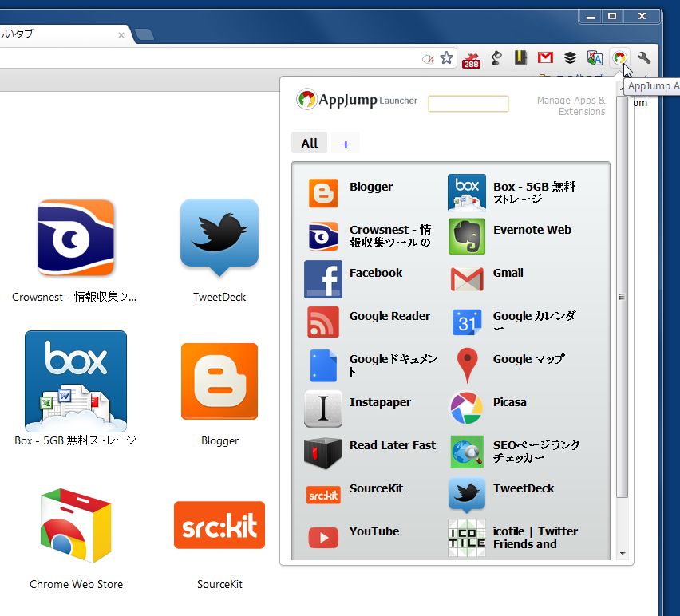Close the current browser tab
The image size is (680, 616).
coord(121,35)
